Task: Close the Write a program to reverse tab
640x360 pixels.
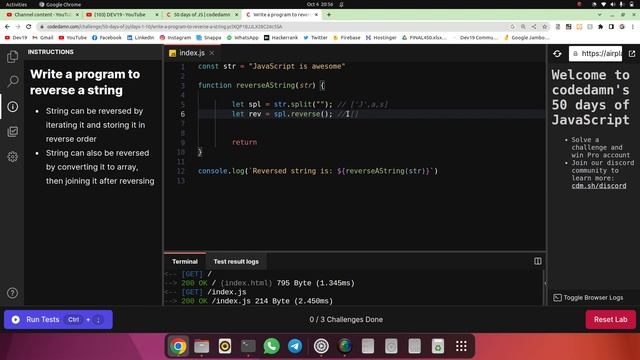Action: point(316,15)
